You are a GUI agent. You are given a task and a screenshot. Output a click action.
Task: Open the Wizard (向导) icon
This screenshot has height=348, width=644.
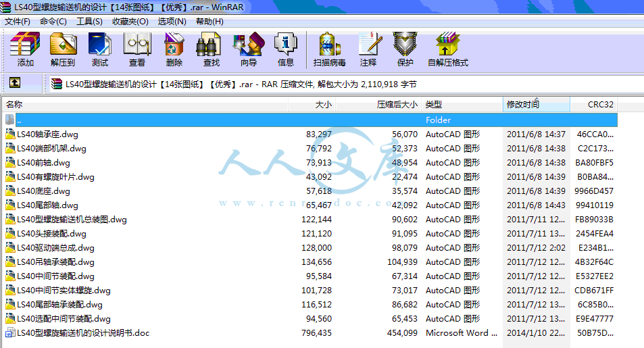[x=249, y=44]
